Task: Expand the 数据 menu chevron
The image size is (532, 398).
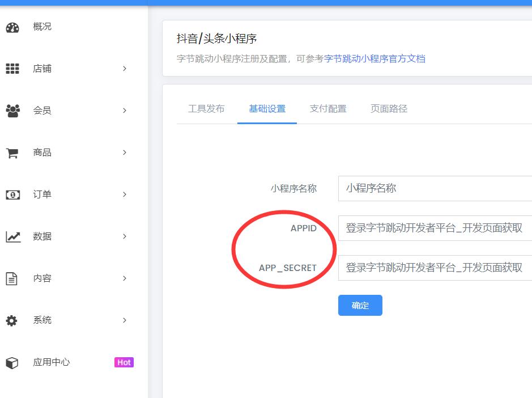Action: point(125,236)
